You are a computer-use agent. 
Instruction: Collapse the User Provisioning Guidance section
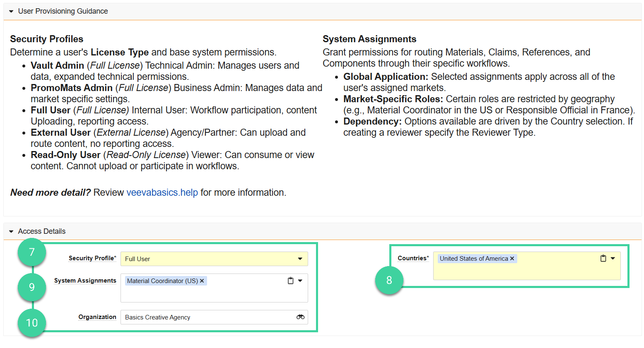coord(11,11)
